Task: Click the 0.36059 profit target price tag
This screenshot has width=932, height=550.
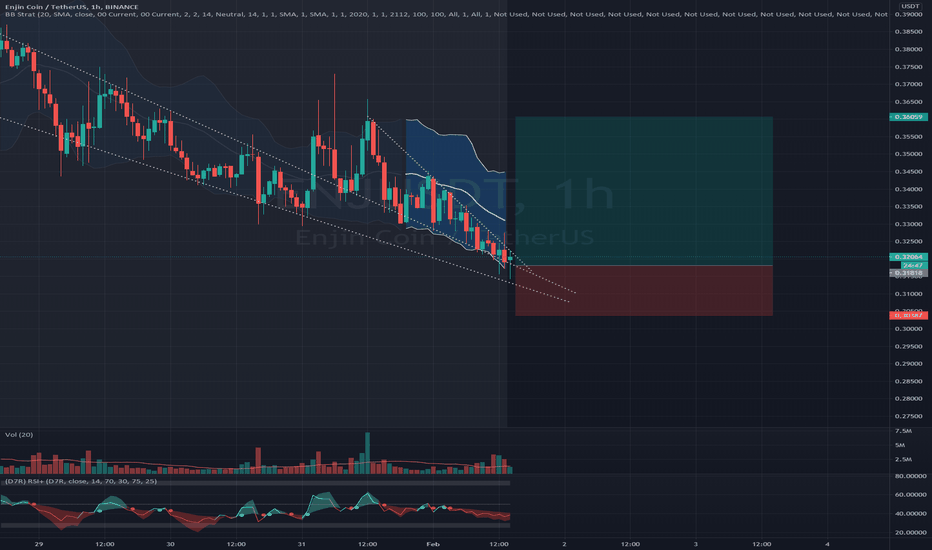Action: (x=908, y=117)
